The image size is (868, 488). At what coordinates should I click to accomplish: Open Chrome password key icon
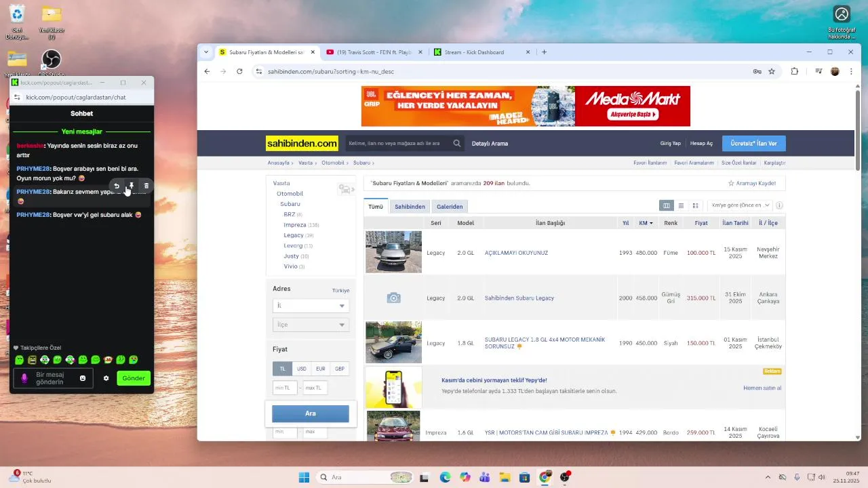[x=757, y=71]
